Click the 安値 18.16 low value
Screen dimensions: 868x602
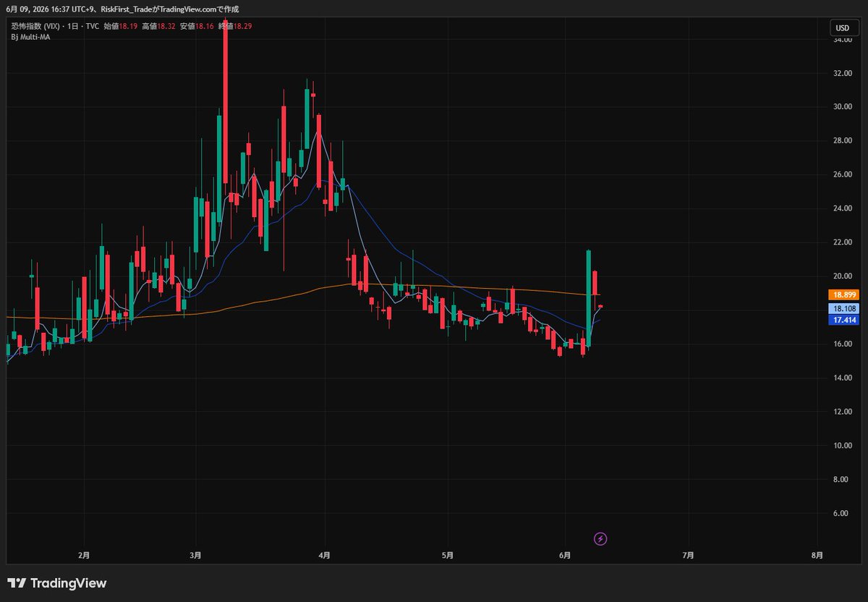point(197,26)
